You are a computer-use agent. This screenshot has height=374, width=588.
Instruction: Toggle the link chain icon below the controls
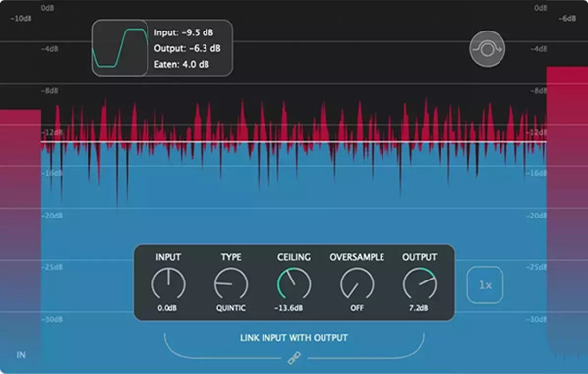(x=294, y=358)
